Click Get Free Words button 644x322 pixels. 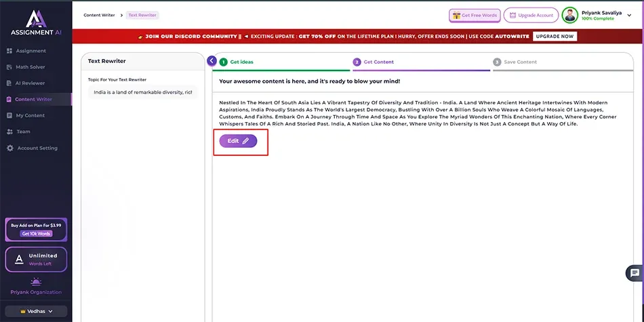pyautogui.click(x=475, y=15)
